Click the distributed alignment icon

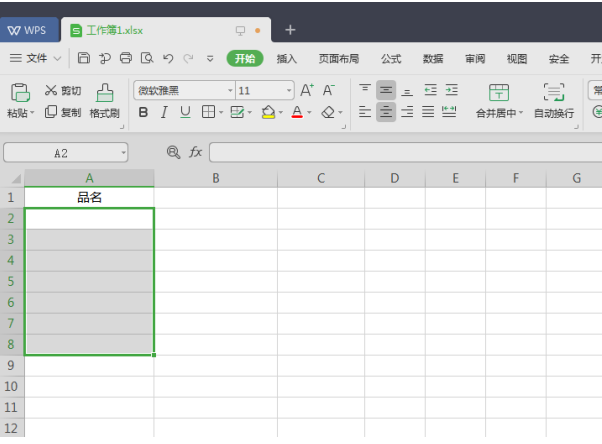[449, 112]
